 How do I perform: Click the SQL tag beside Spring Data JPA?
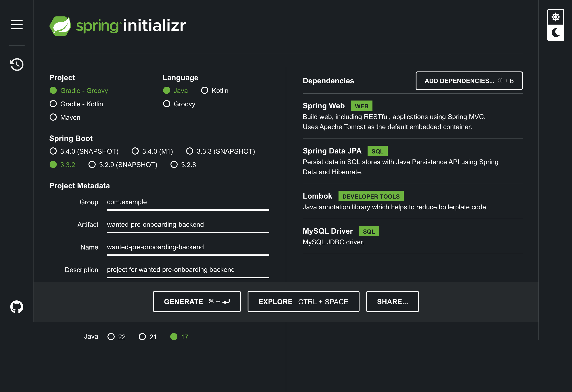click(377, 151)
